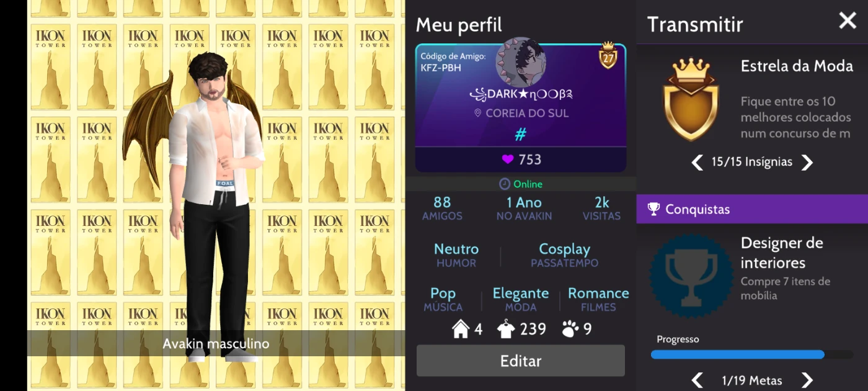Go to previous meta with left arrow
868x391 pixels.
(697, 380)
